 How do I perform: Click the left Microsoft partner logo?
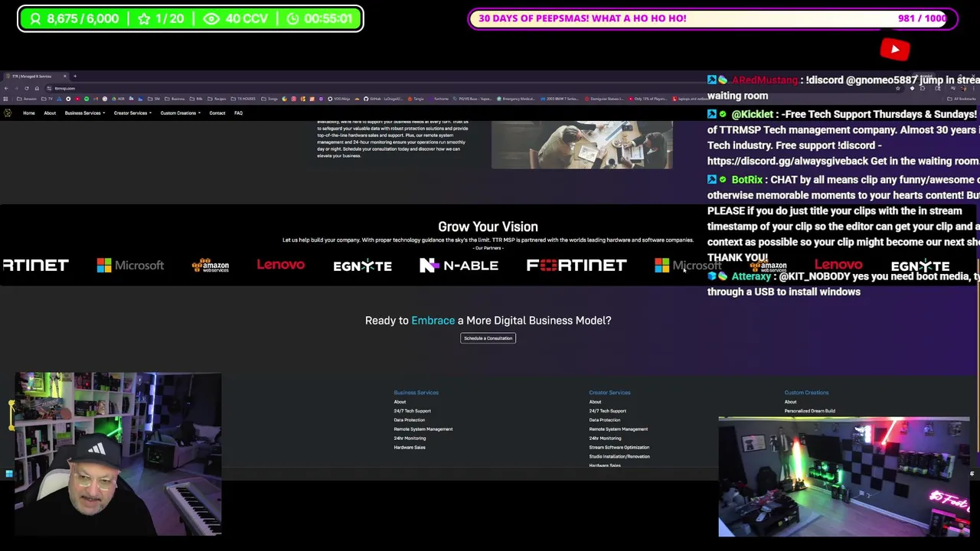130,265
